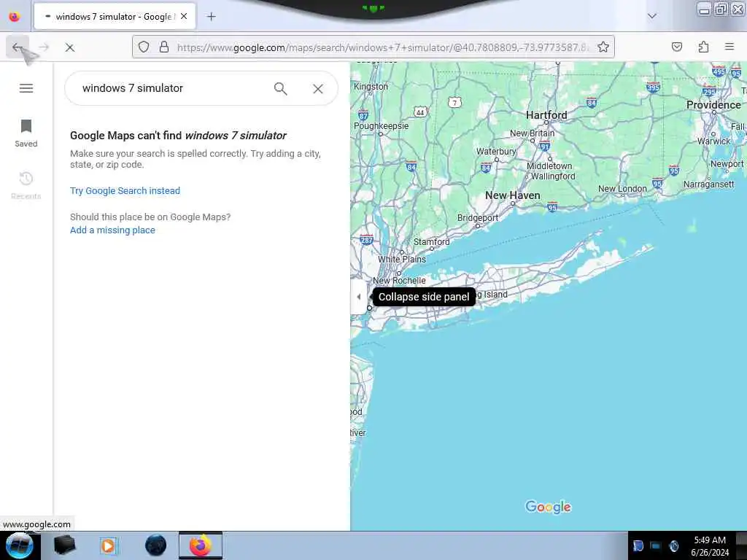Click Middletown on the map
747x560 pixels.
pyautogui.click(x=549, y=166)
